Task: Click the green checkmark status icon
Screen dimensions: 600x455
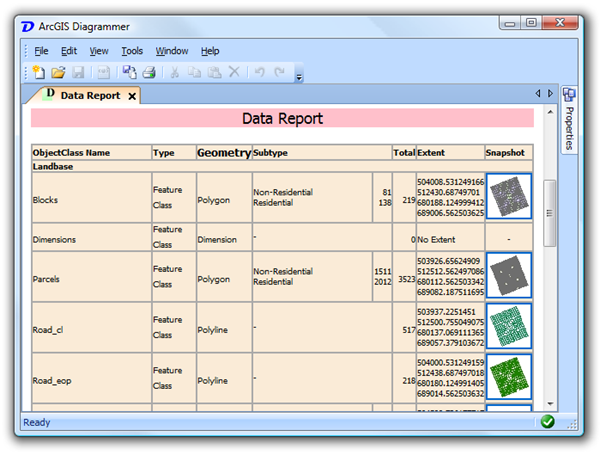Action: point(547,422)
